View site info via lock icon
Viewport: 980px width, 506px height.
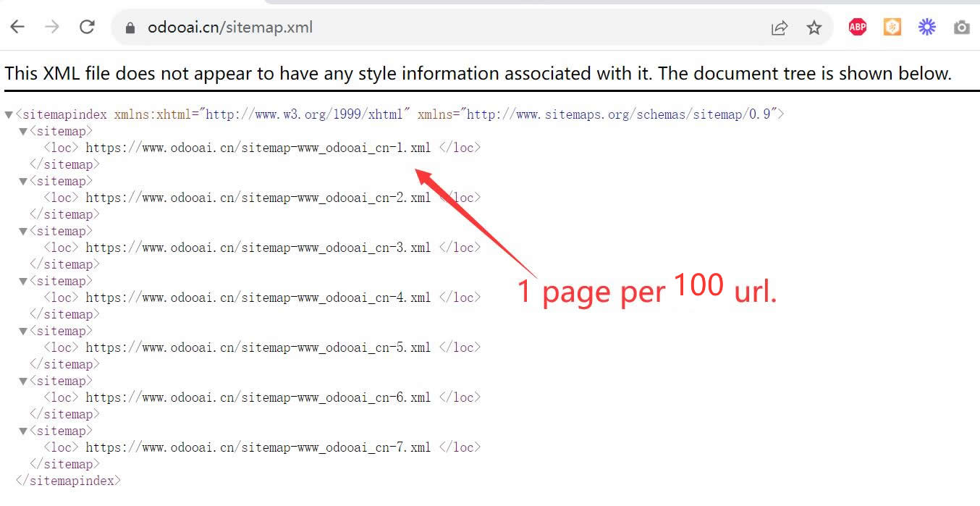[x=130, y=28]
